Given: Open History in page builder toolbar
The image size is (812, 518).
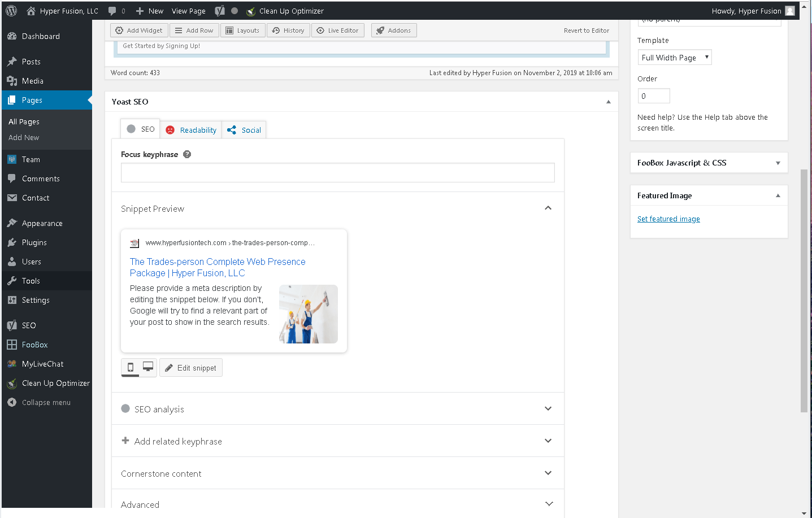Looking at the screenshot, I should coord(288,31).
